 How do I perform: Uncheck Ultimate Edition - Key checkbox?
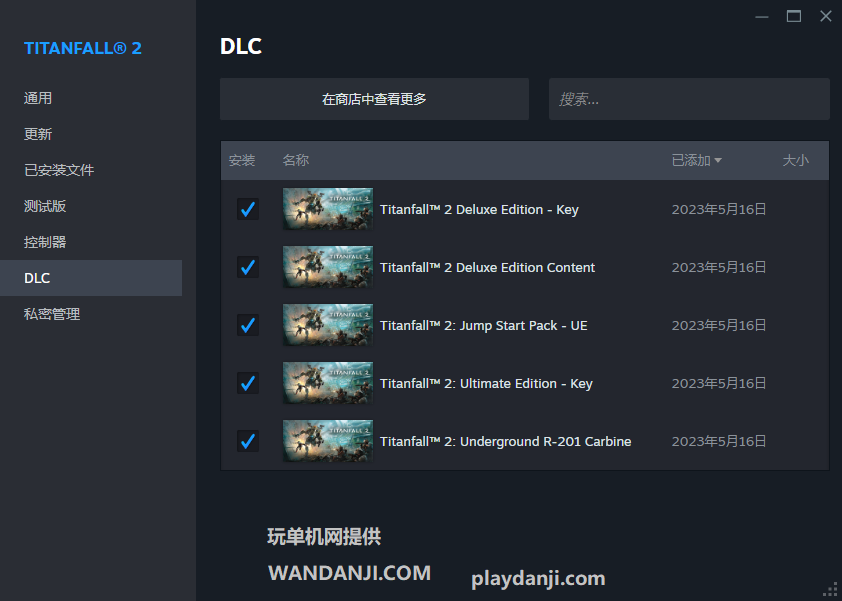click(x=248, y=383)
